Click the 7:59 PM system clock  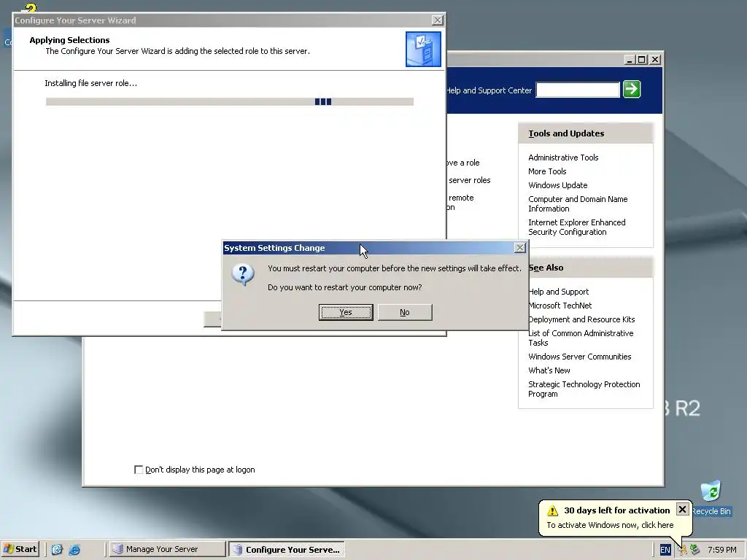(x=721, y=550)
